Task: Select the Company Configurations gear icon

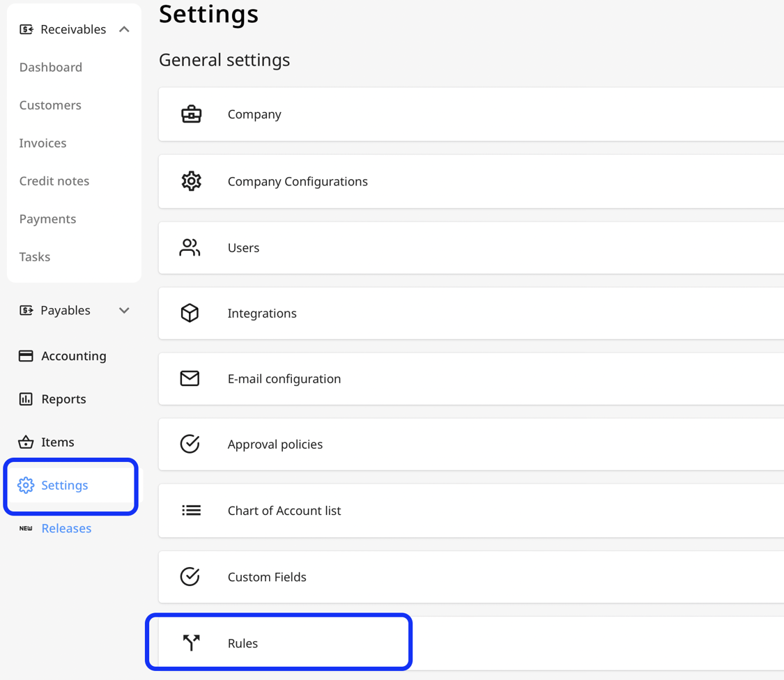Action: click(x=190, y=180)
